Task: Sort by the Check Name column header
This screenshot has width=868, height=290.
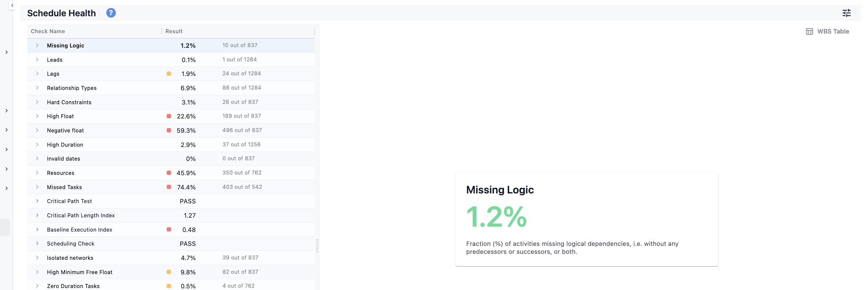Action: (x=48, y=31)
